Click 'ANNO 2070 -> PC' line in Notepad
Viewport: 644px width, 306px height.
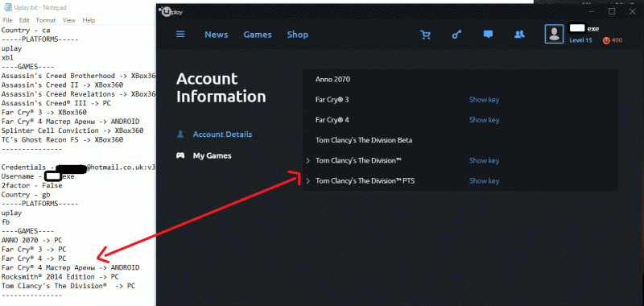click(31, 240)
